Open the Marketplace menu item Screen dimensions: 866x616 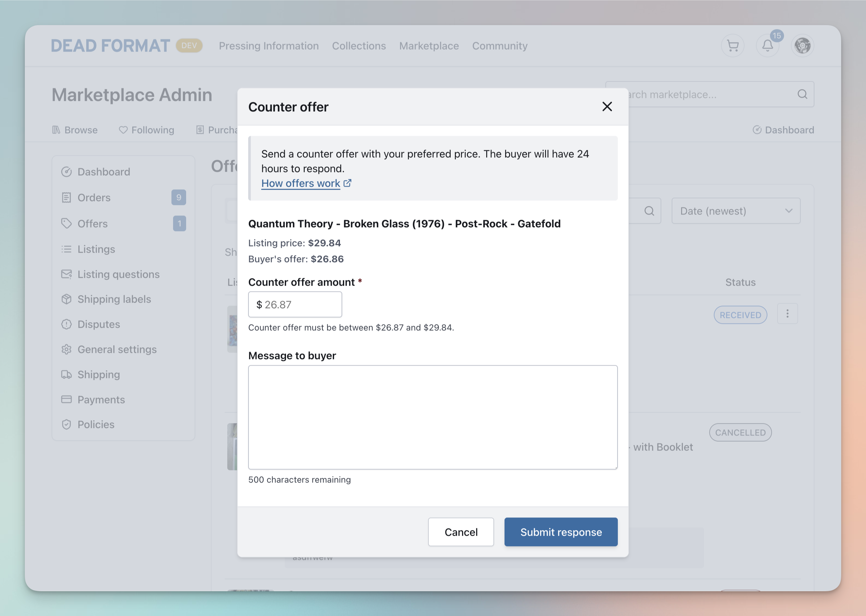[429, 46]
